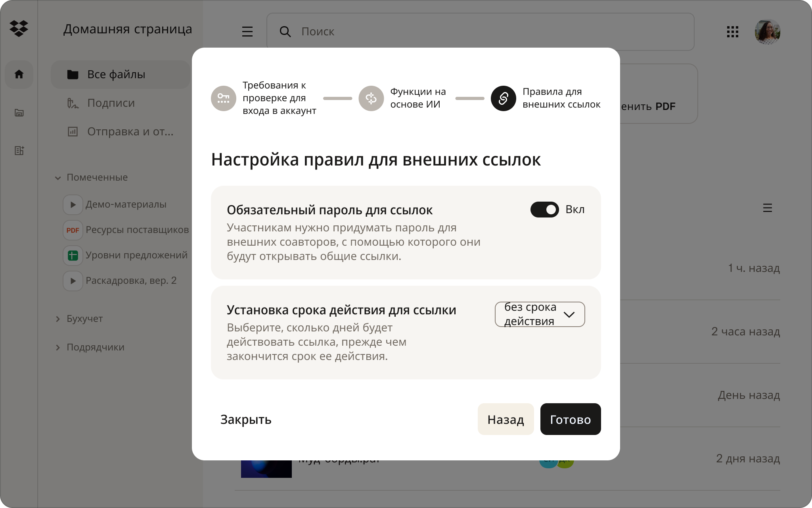Open the document-plus icon in left rail

(x=19, y=150)
